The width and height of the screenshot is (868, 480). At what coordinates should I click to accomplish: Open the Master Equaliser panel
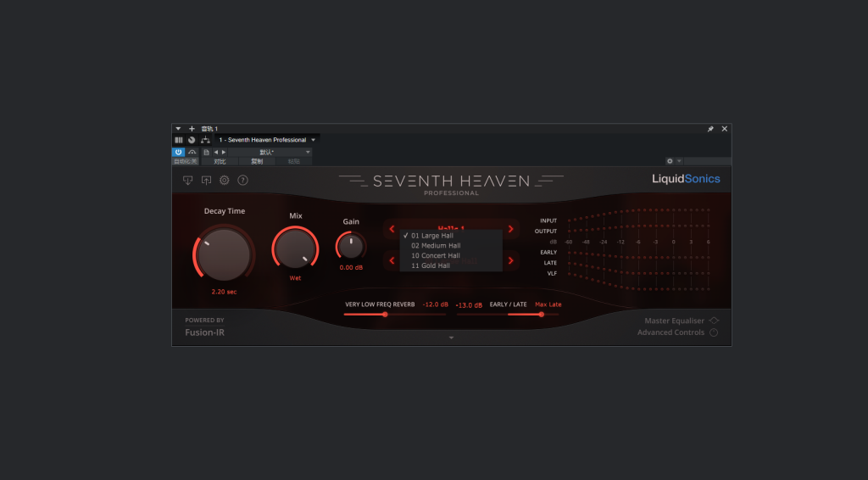coord(681,321)
